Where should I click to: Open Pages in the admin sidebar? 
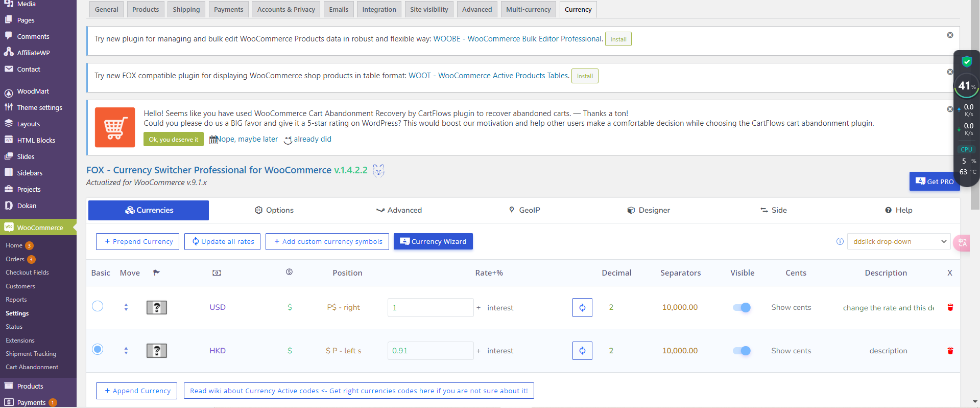coord(26,20)
